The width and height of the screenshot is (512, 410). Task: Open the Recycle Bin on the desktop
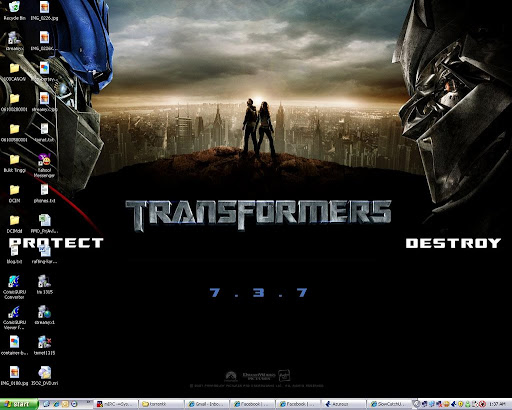coord(14,11)
